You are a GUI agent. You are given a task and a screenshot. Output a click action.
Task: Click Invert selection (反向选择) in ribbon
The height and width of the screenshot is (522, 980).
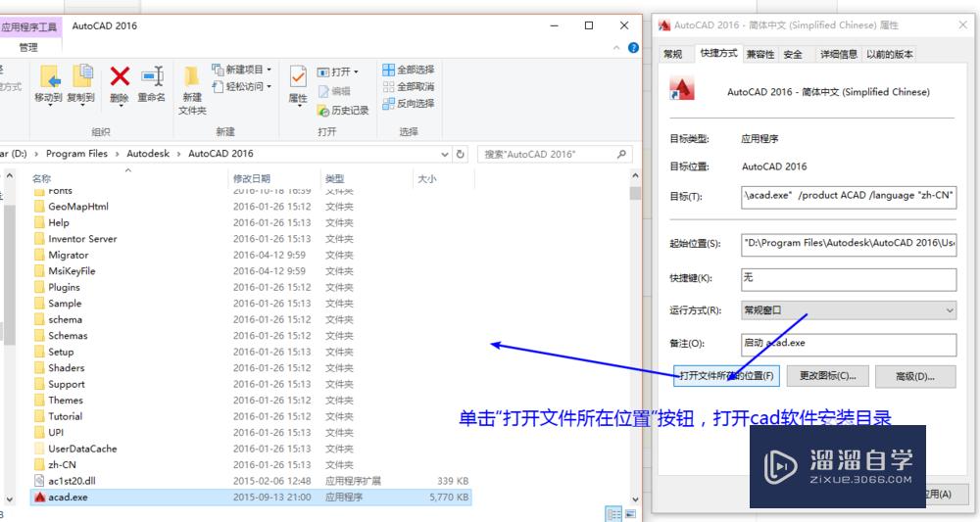pyautogui.click(x=408, y=103)
